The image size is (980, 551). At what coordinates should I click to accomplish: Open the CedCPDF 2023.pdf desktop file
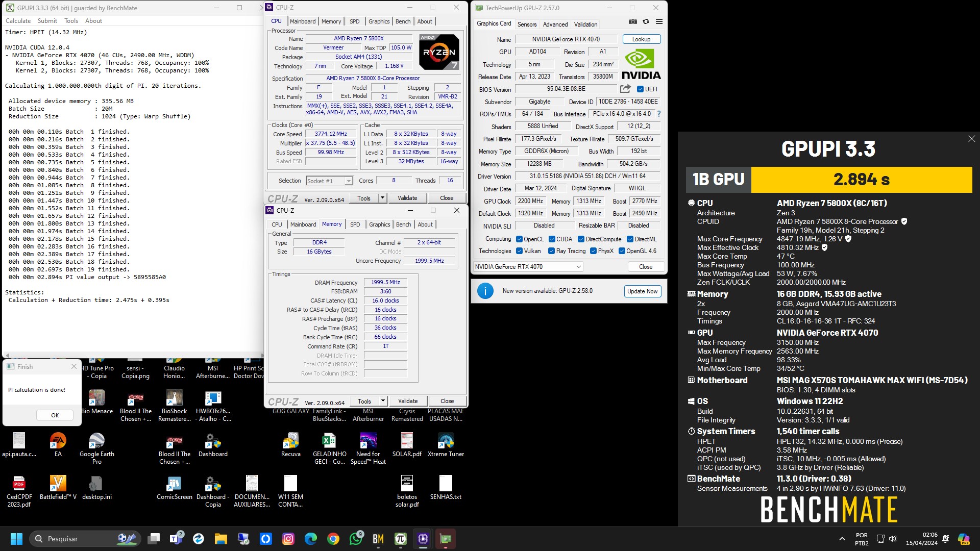click(19, 491)
